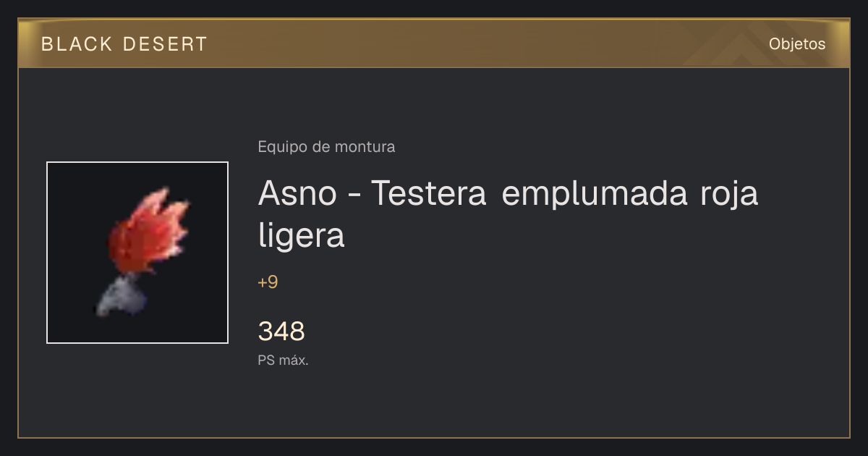The height and width of the screenshot is (456, 868).
Task: Select the Equipo de montura category label
Action: pyautogui.click(x=326, y=147)
